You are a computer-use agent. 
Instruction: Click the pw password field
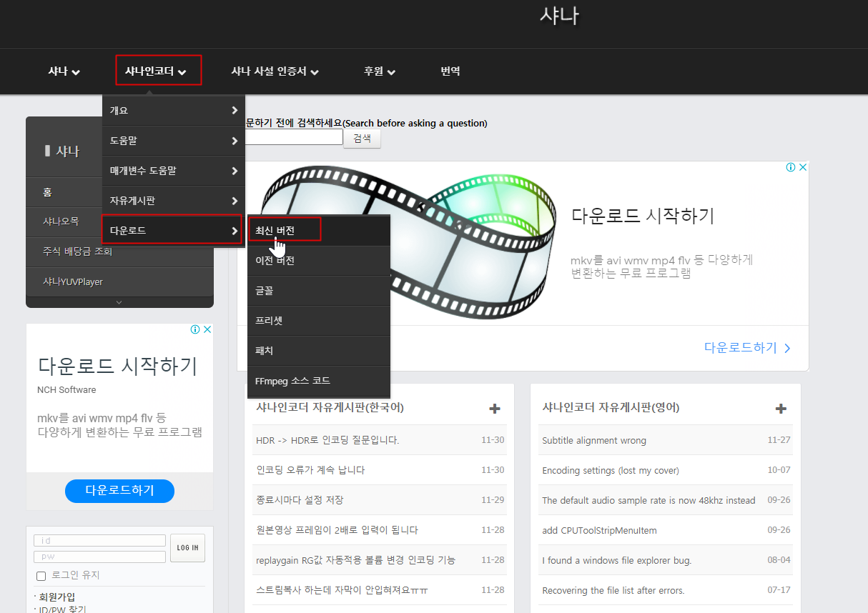point(99,557)
